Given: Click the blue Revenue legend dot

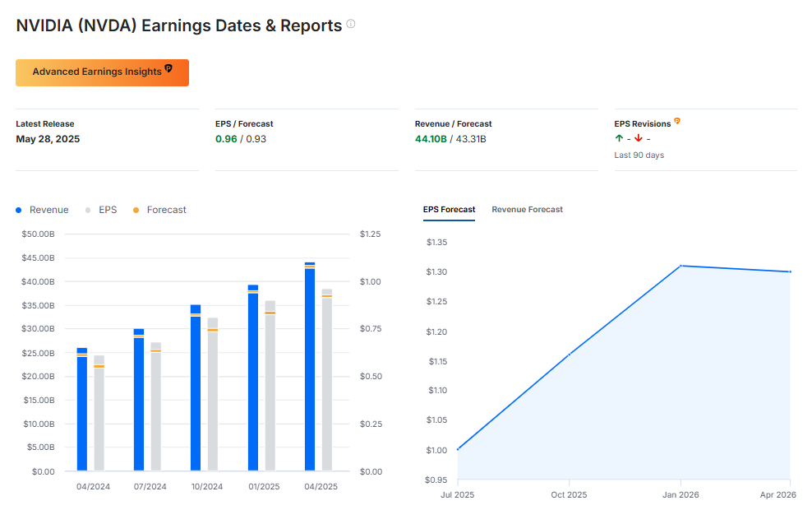Looking at the screenshot, I should tap(19, 210).
